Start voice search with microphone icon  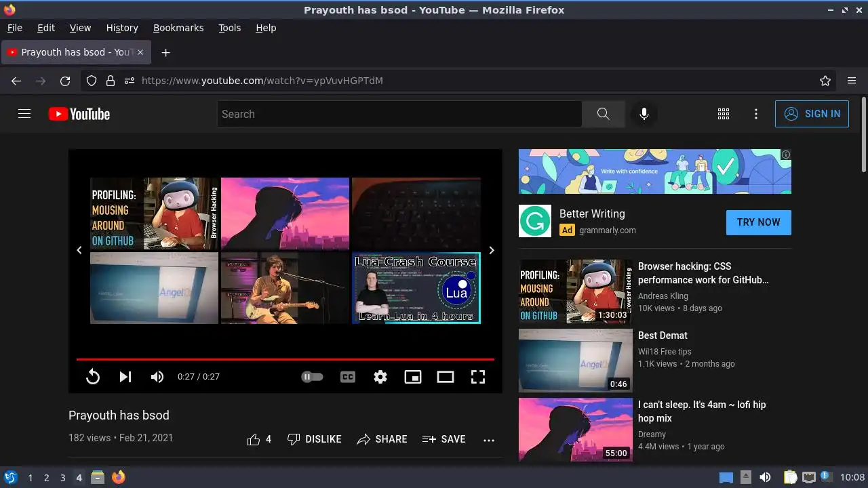click(x=644, y=114)
